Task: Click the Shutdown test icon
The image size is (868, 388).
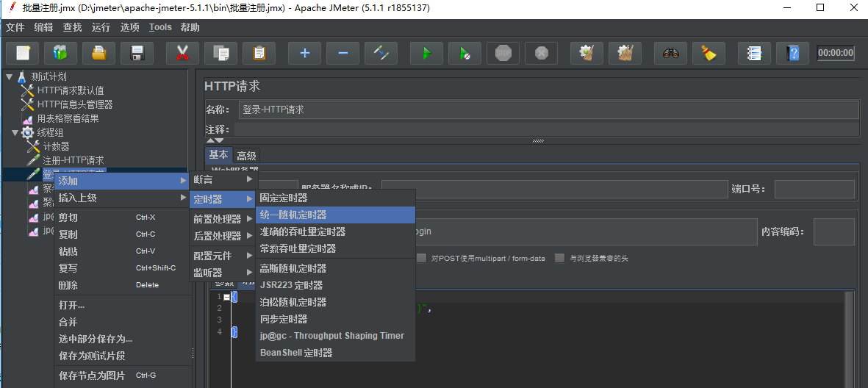Action: tap(542, 53)
